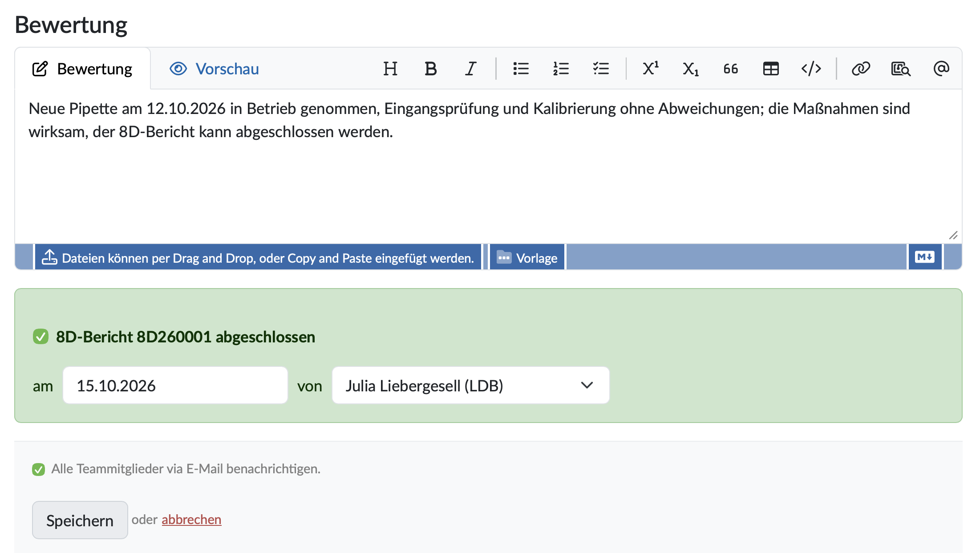The width and height of the screenshot is (980, 553).
Task: Open the Vorlage template picker
Action: pos(527,257)
